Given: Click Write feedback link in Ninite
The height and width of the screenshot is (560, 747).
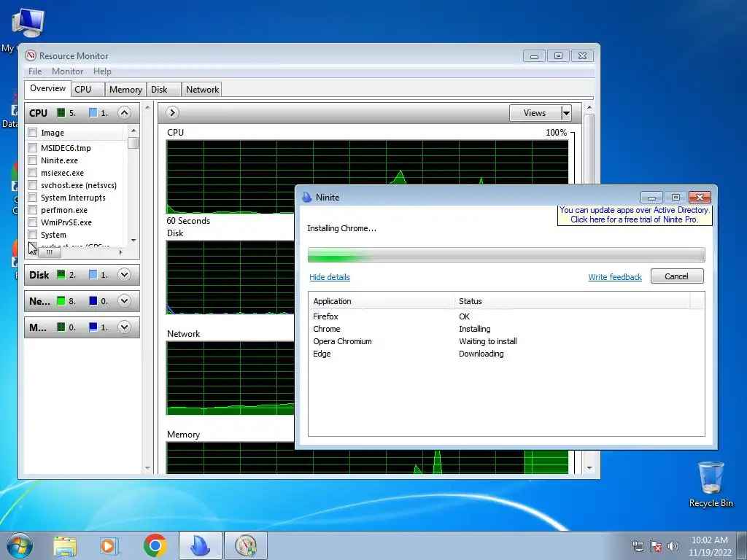Looking at the screenshot, I should [615, 277].
